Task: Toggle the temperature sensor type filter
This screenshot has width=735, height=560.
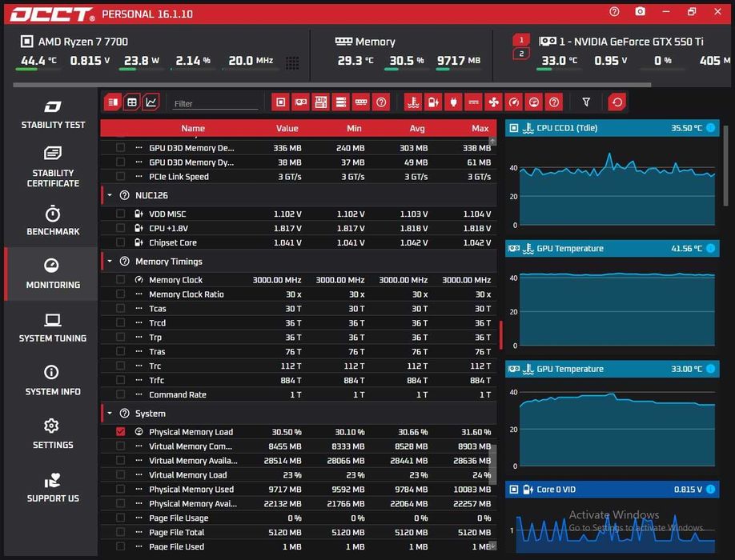Action: (413, 102)
